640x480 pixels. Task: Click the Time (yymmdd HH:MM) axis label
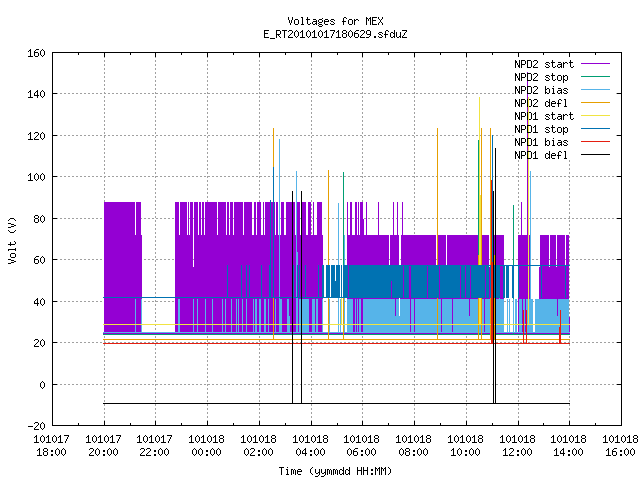point(335,471)
